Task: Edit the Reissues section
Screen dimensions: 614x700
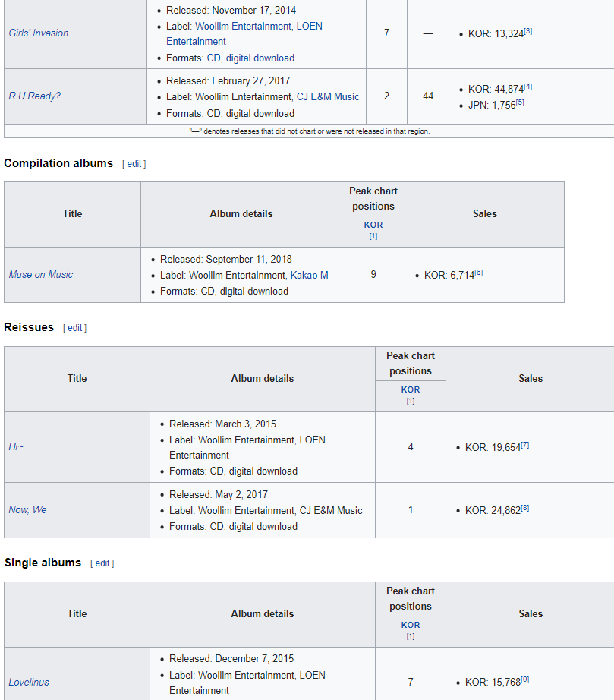Action: click(x=74, y=328)
